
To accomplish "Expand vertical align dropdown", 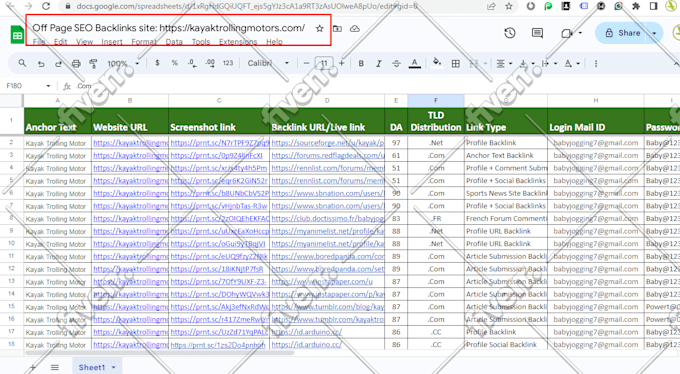I will 533,64.
